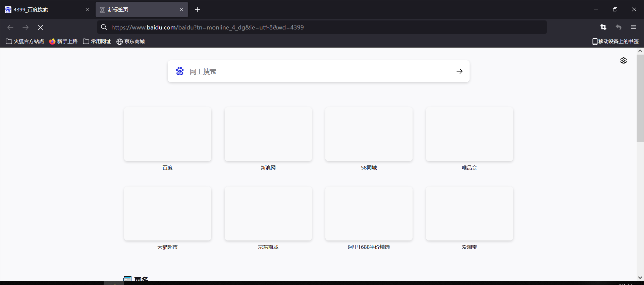Open a new tab with plus button
Screen dimensions: 644x285
point(198,10)
